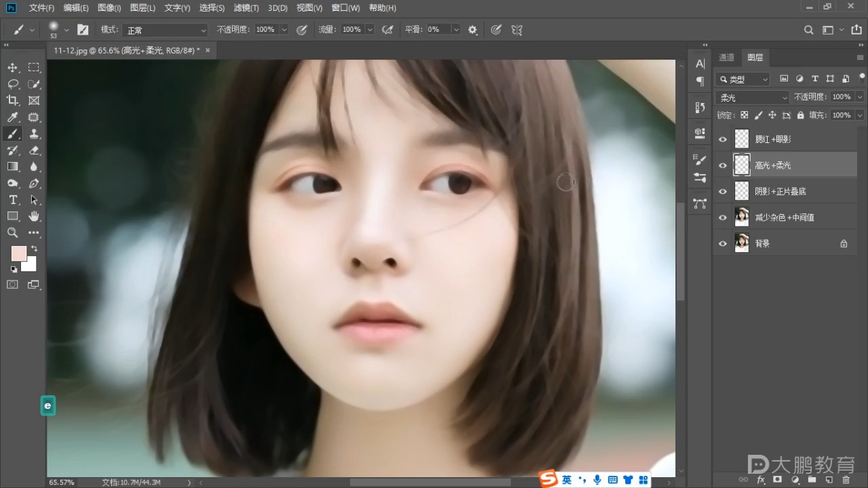Open the layer filter 类型 dropdown
This screenshot has width=868, height=488.
pyautogui.click(x=743, y=79)
